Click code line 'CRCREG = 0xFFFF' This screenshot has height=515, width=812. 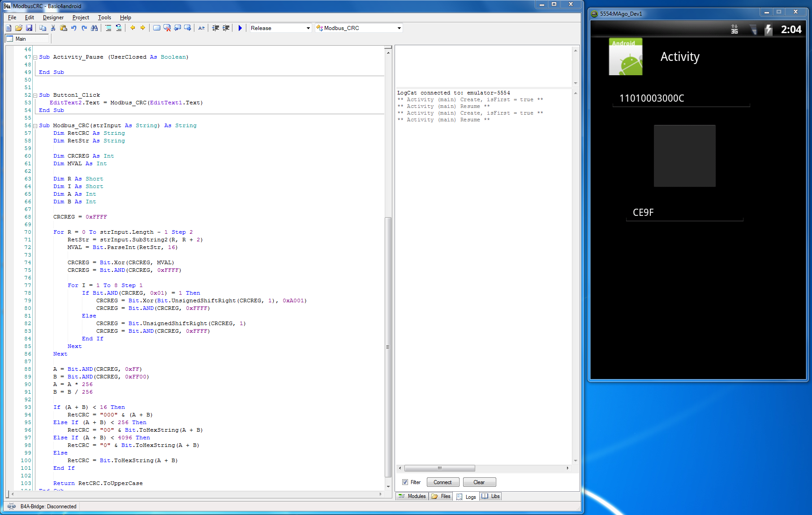tap(80, 217)
